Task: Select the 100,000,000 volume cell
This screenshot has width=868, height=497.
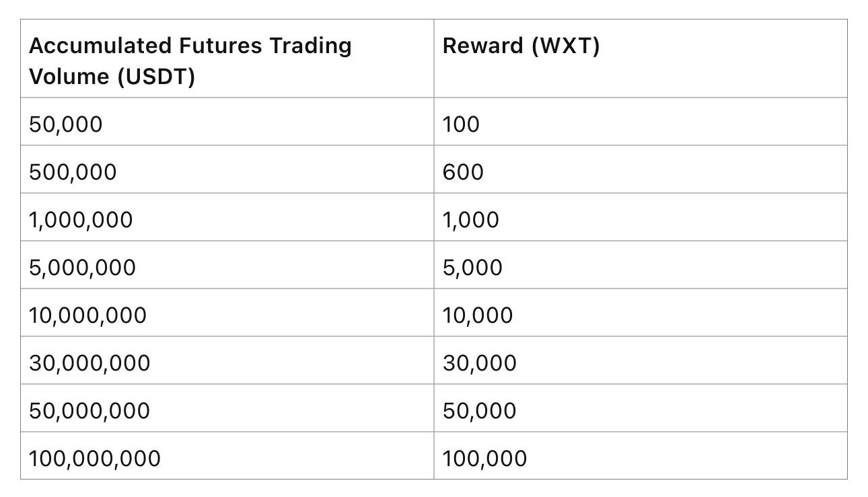Action: pos(227,456)
